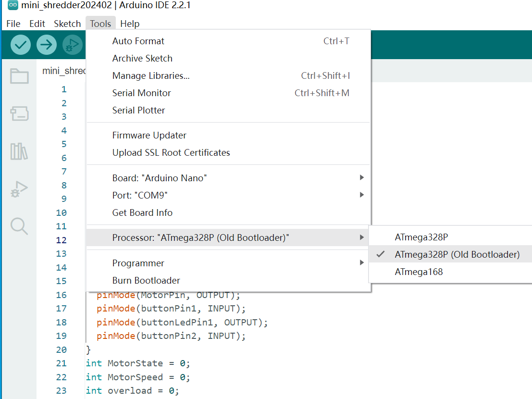Click the Upload arrow toolbar button
532x399 pixels.
(46, 45)
